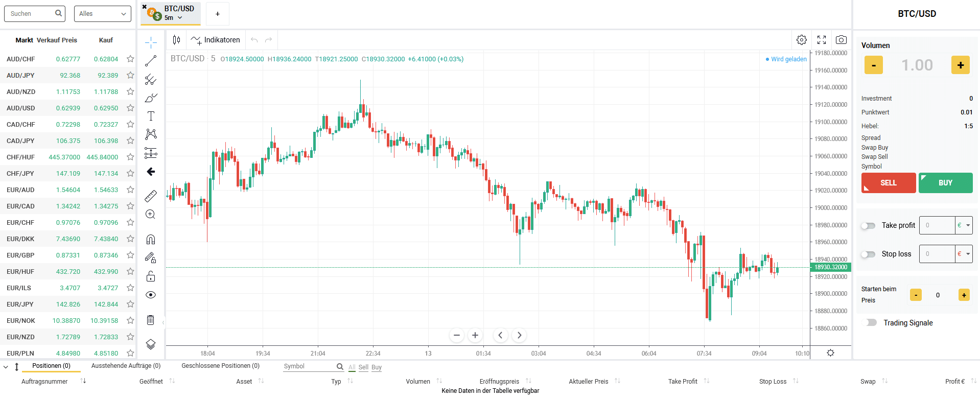Click the green BUY button

click(946, 183)
